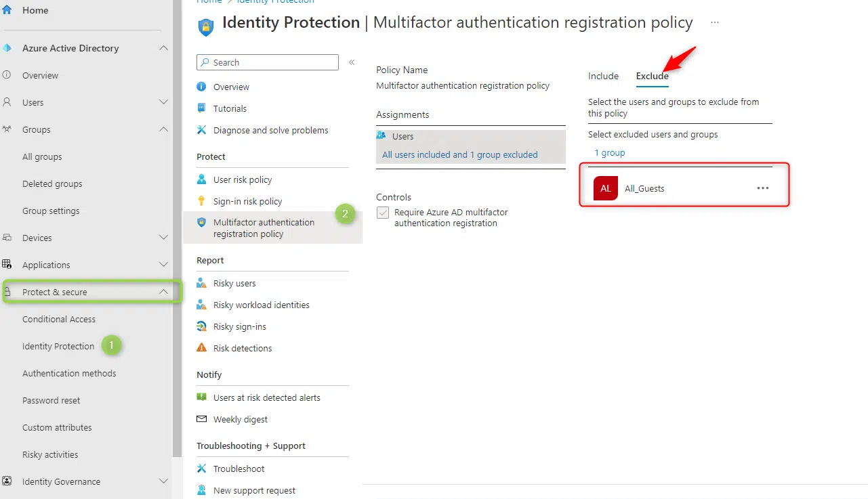868x499 pixels.
Task: Click the Risky workload identities icon
Action: [201, 305]
